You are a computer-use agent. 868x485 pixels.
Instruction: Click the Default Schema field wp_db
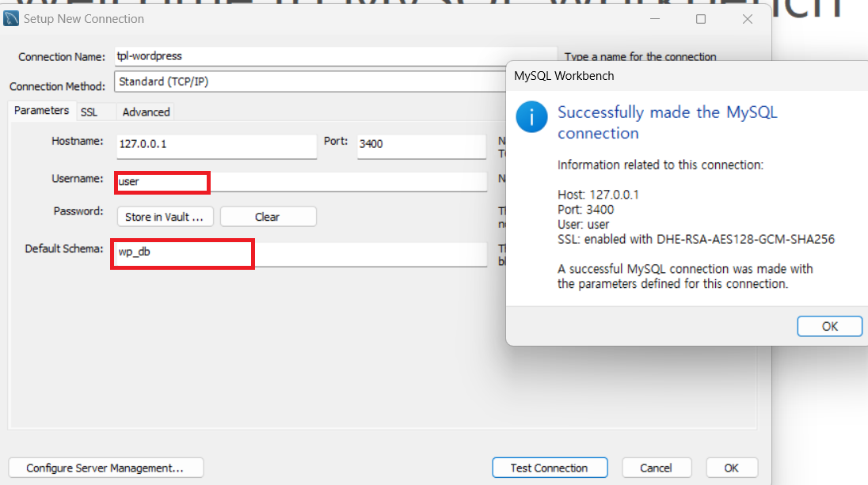pyautogui.click(x=299, y=254)
